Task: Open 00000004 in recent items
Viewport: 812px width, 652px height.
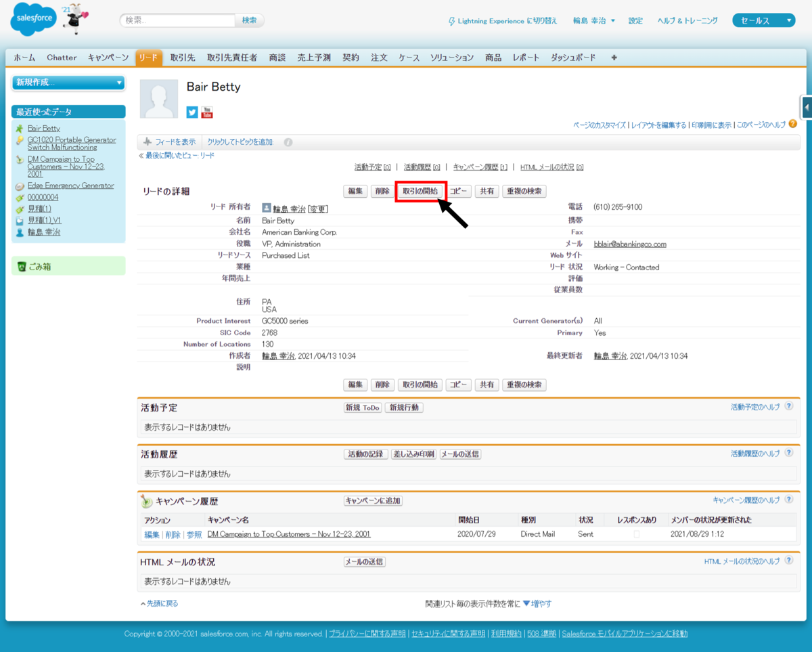Action: click(x=43, y=198)
